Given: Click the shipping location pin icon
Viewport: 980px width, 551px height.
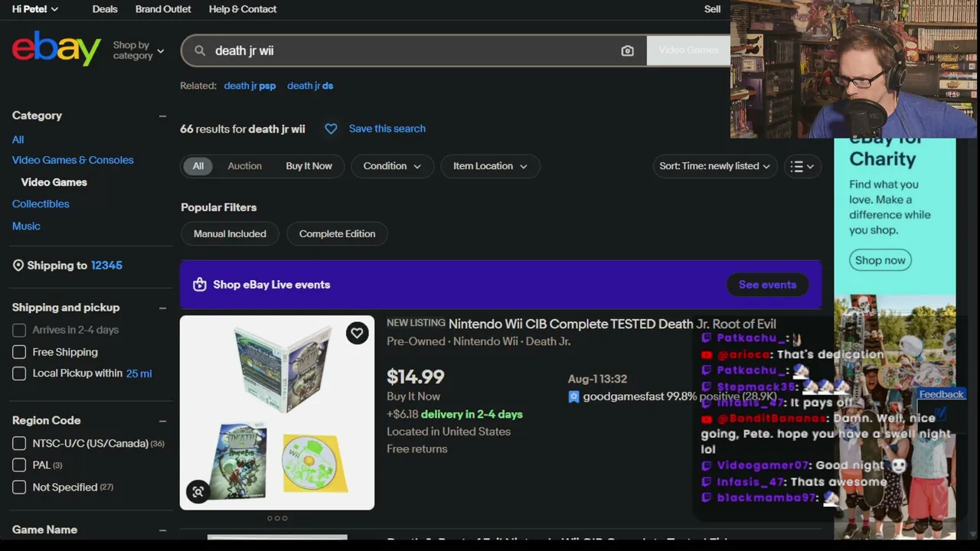Looking at the screenshot, I should [18, 266].
